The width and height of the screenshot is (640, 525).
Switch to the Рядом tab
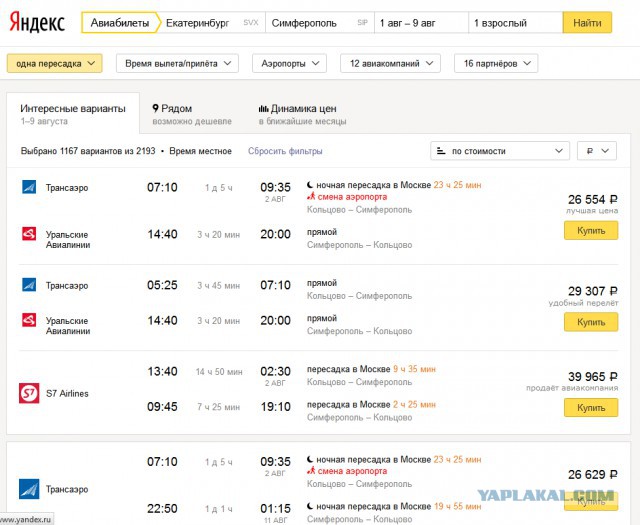(x=192, y=113)
